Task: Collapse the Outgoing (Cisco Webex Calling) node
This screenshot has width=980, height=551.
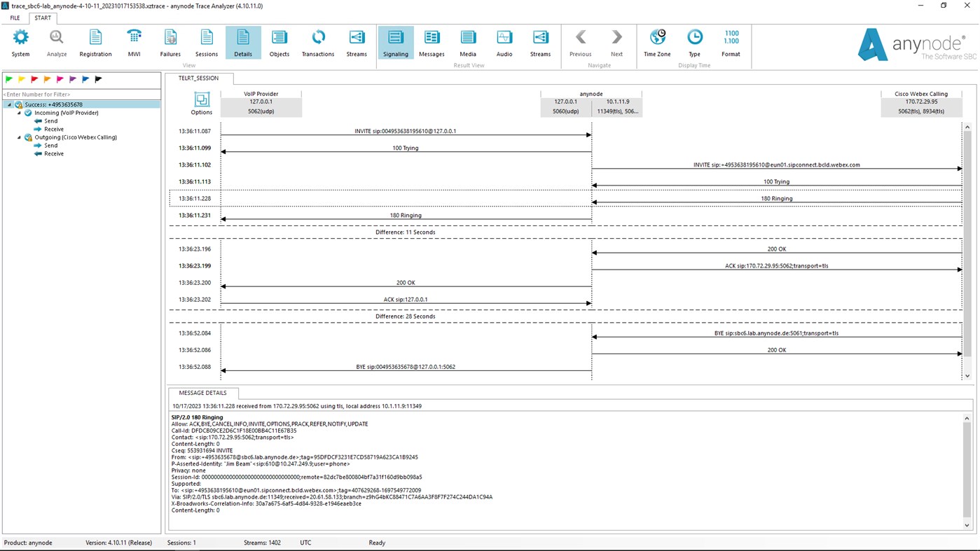Action: (x=18, y=137)
